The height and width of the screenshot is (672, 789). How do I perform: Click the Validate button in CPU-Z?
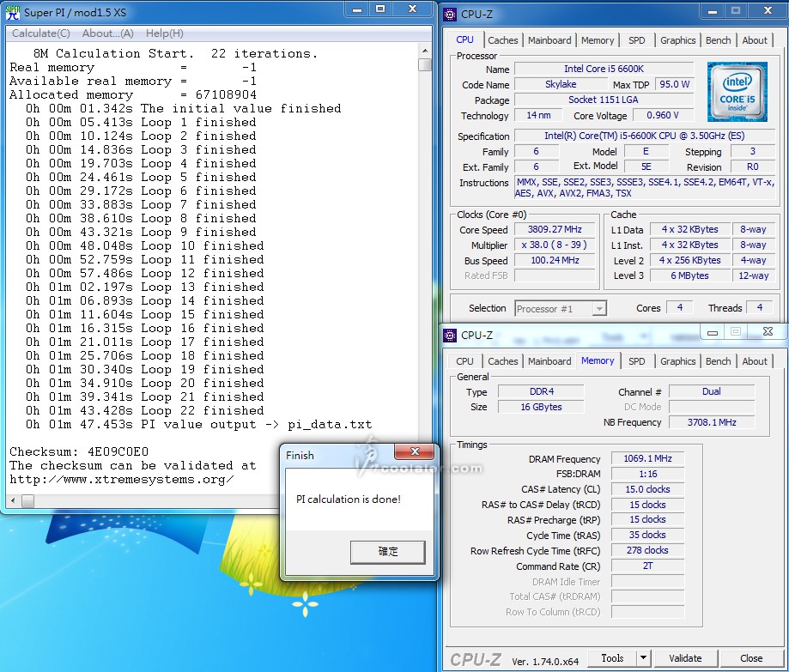point(685,658)
